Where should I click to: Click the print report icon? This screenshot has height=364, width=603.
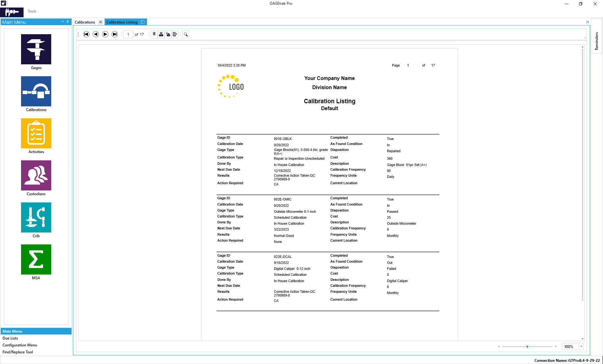(x=161, y=34)
